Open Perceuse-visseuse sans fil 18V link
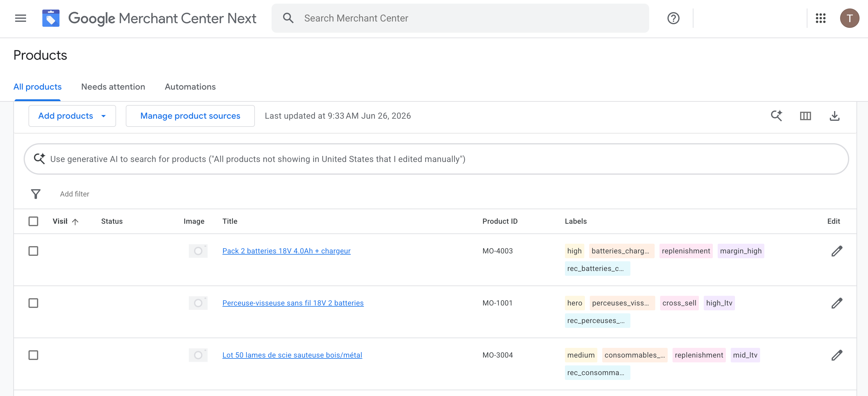 (x=293, y=303)
